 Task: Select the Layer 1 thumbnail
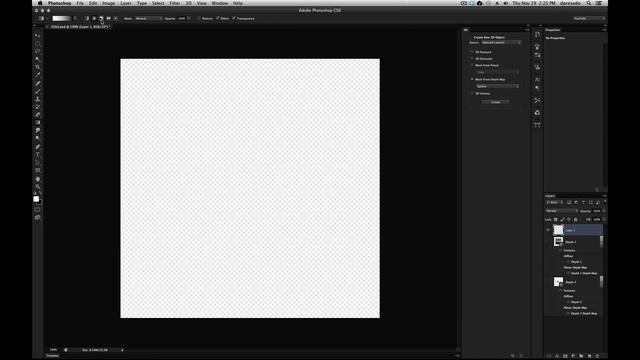(x=558, y=230)
